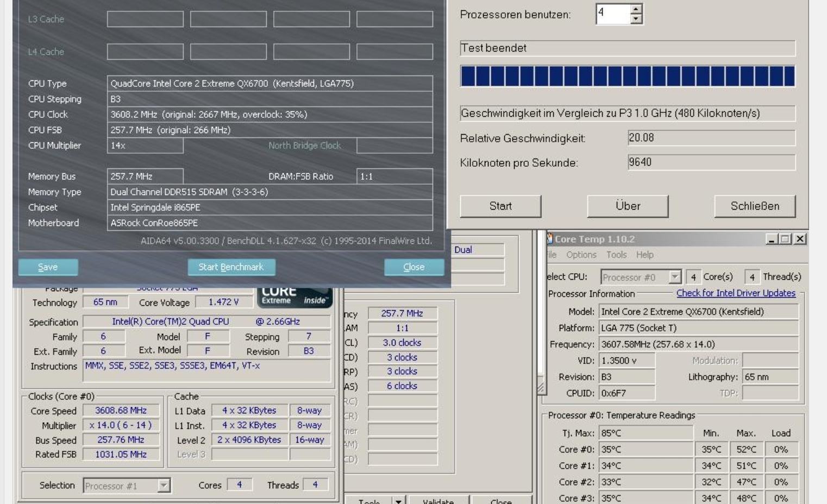Click the Test beendet status field
Screen dimensions: 827x504
pyautogui.click(x=628, y=48)
